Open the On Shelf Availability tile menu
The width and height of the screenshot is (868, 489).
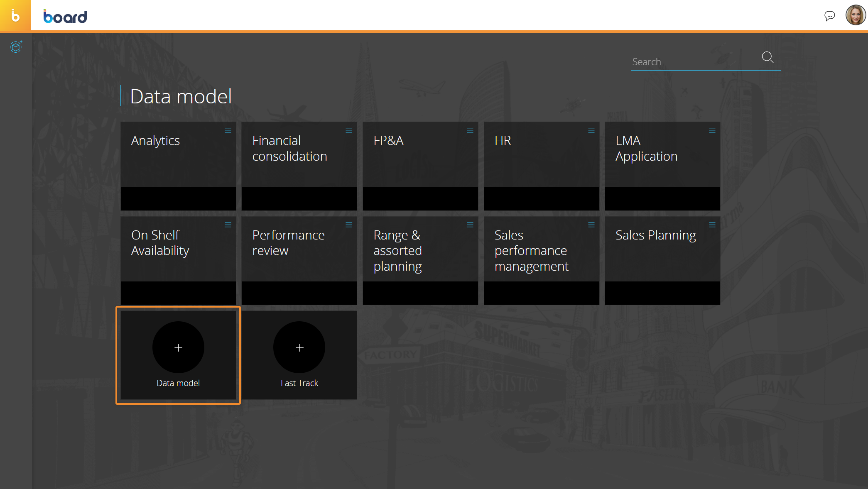[x=228, y=225]
